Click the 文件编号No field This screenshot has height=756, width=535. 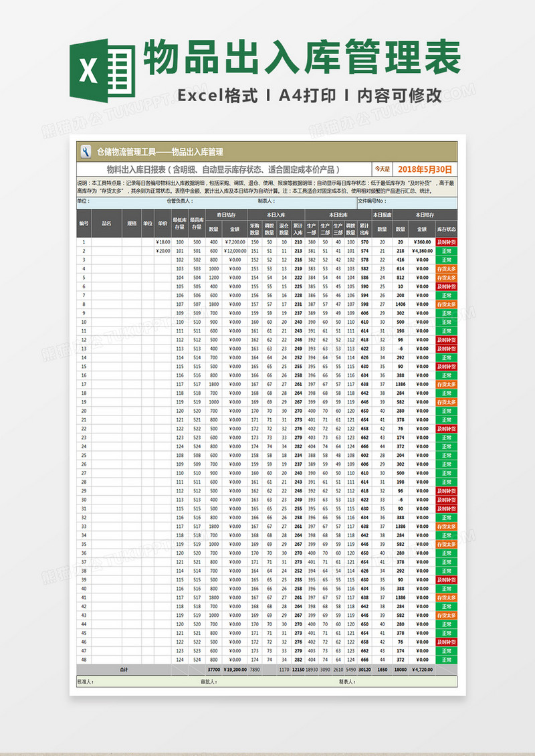point(407,201)
